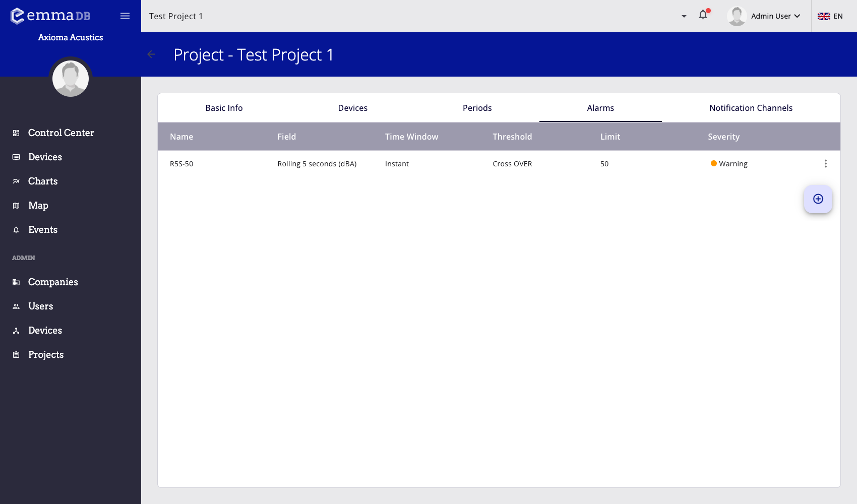Click the back arrow beside project title
857x504 pixels.
point(151,54)
